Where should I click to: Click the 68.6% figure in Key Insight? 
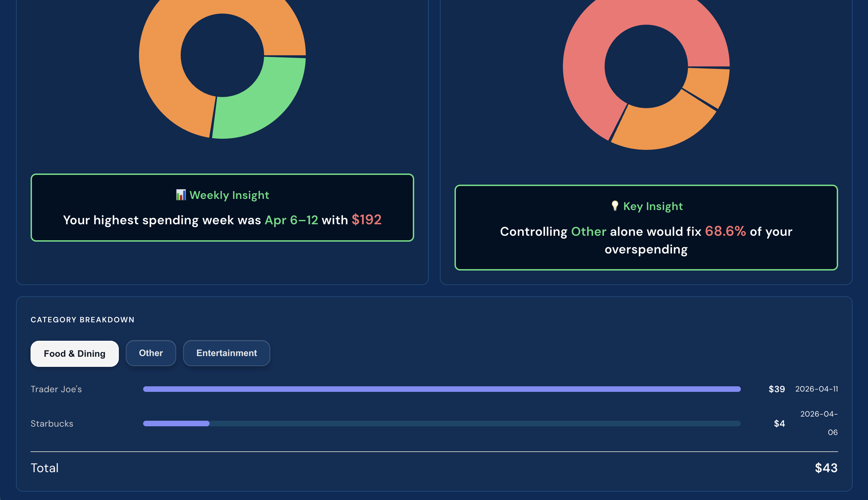[725, 231]
